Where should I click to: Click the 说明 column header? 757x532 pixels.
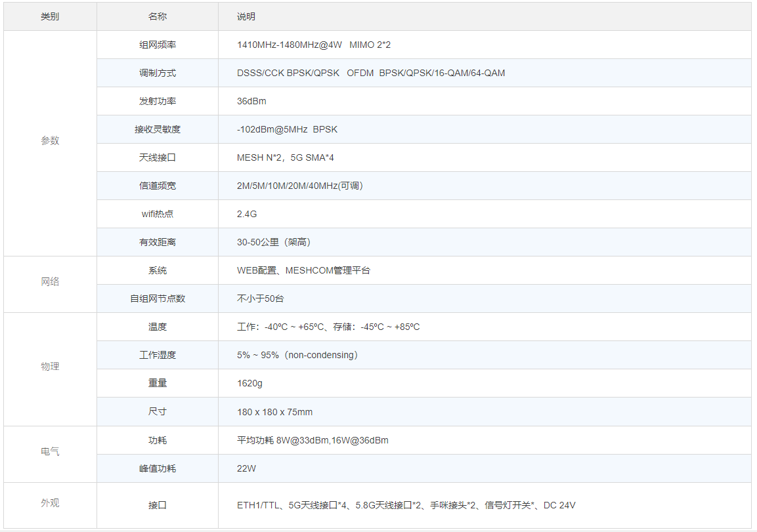[246, 16]
